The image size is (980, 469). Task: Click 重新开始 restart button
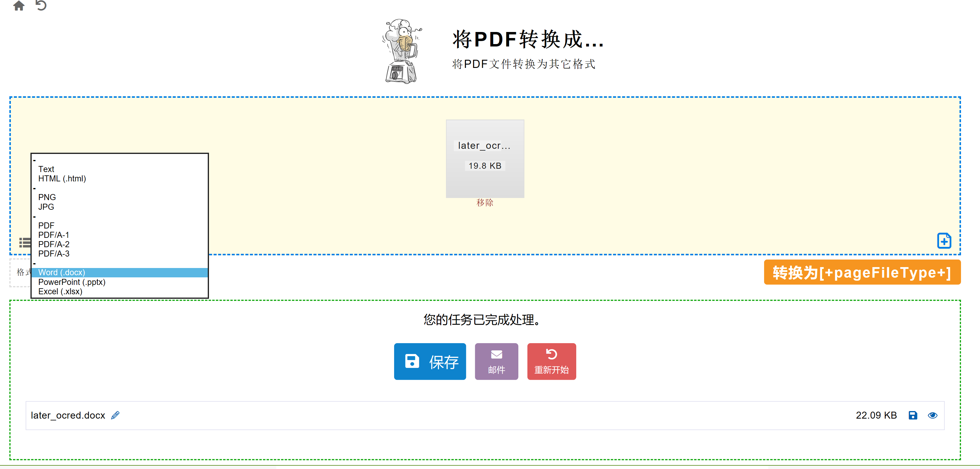[x=552, y=361]
